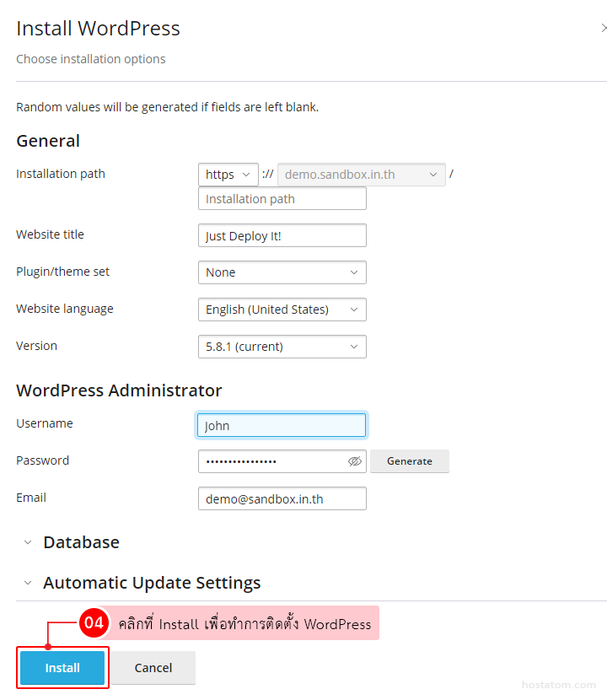607x700 pixels.
Task: Open the demo.sandbox.in.th domain dropdown
Action: coord(361,175)
